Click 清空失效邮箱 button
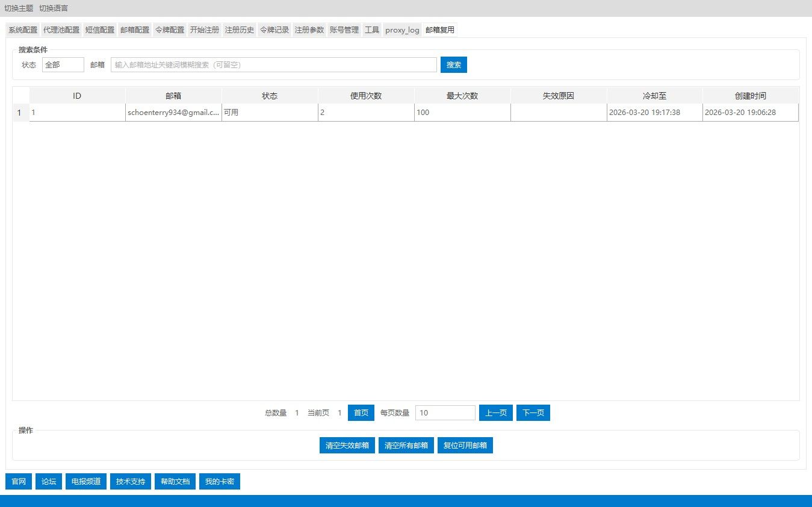 point(347,446)
